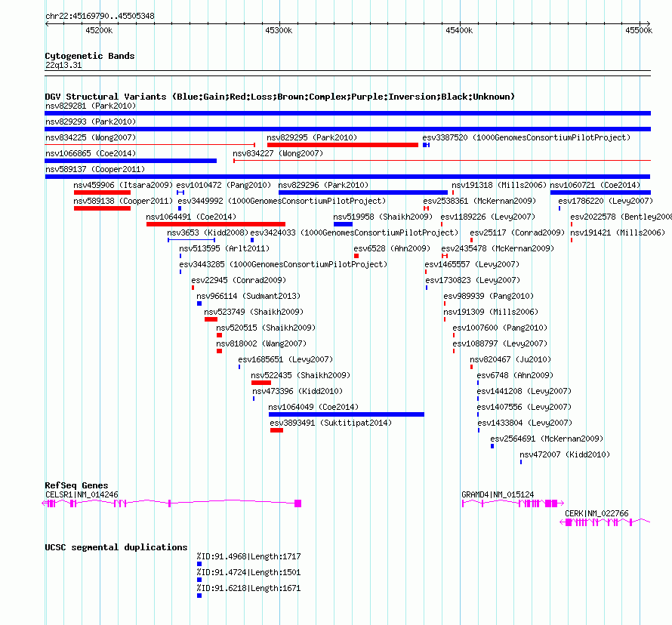Open the nsv589137 (Cooper2011) variant
This screenshot has width=672, height=625.
coord(95,169)
